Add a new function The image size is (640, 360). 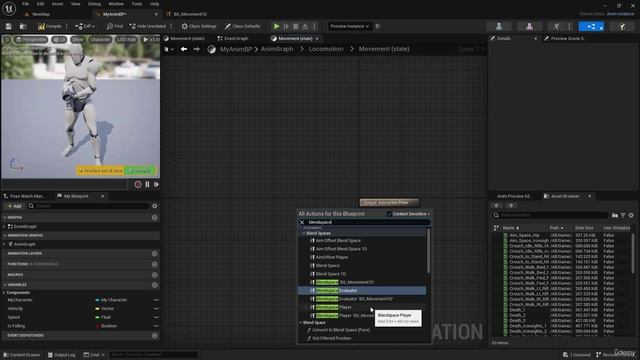[155, 264]
